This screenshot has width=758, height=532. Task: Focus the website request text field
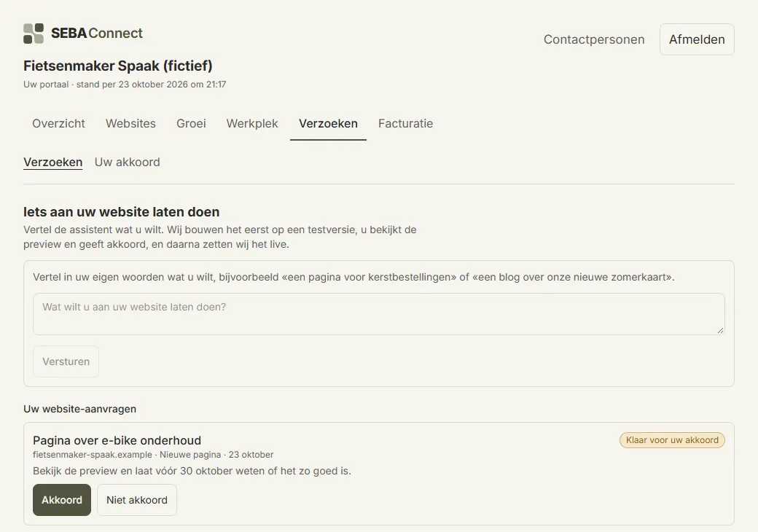pos(378,314)
